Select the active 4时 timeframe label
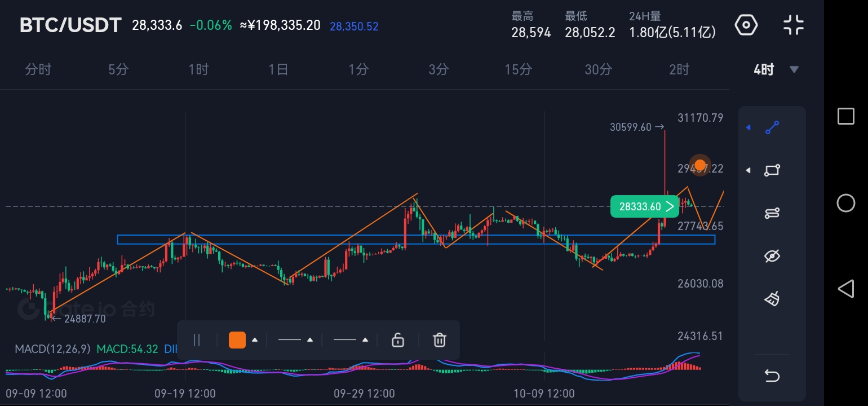 point(764,69)
